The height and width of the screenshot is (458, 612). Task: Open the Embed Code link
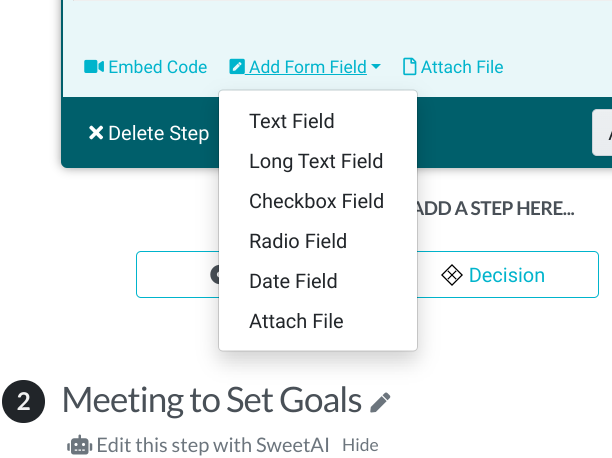(157, 67)
